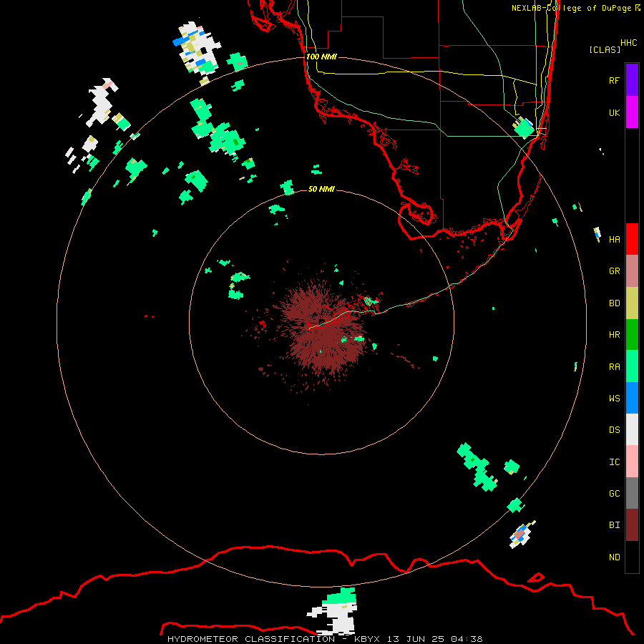Pick the brown BI legend swatch
Screen dimensions: 644x644
click(x=632, y=525)
